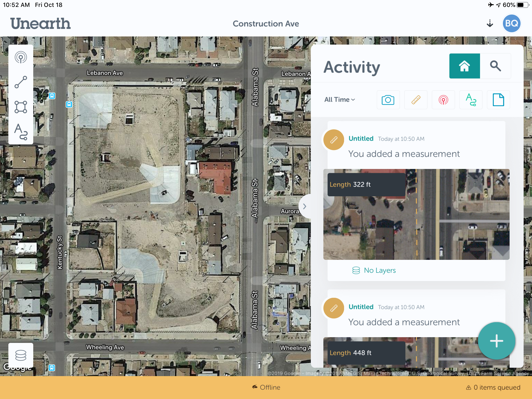The width and height of the screenshot is (532, 399).
Task: Filter activity by documents
Action: pos(498,100)
